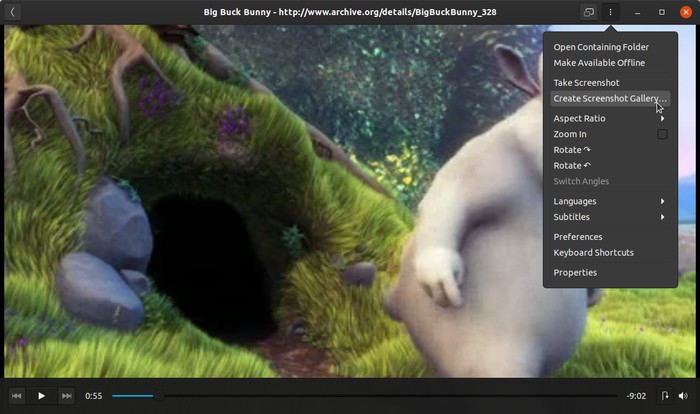Image resolution: width=700 pixels, height=414 pixels.
Task: Click the seek bar scrubber handle
Action: (x=158, y=396)
